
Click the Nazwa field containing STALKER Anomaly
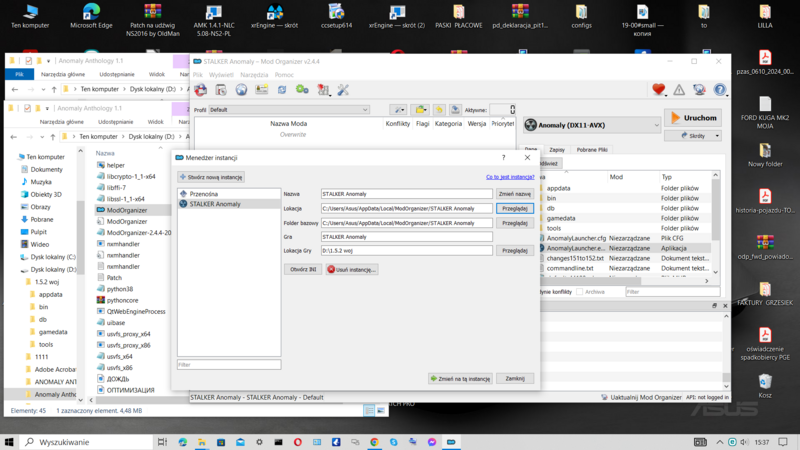(406, 194)
